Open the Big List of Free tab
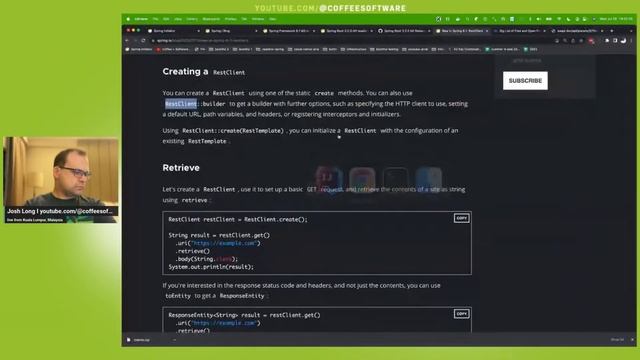The width and height of the screenshot is (640, 360). [x=518, y=31]
